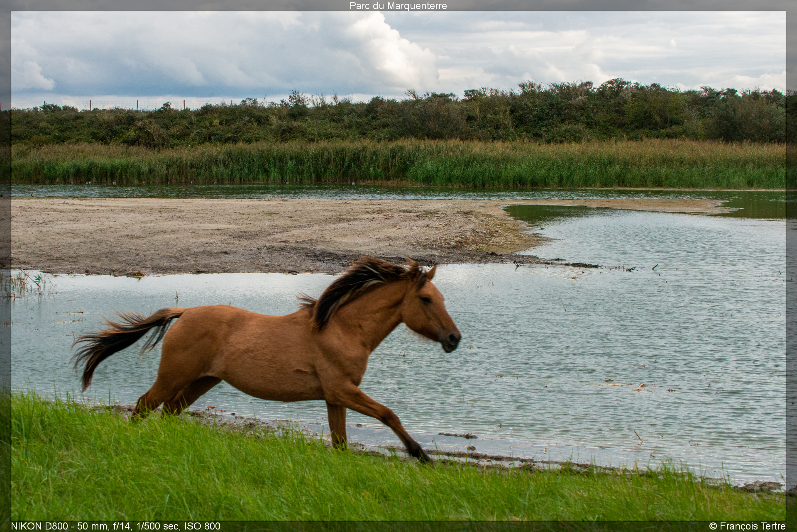Click the running horse photo
Viewport: 797px width, 532px height.
click(398, 266)
